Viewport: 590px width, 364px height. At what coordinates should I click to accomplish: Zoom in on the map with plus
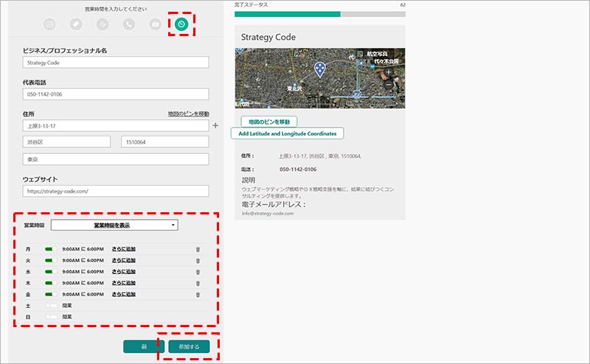(x=389, y=73)
